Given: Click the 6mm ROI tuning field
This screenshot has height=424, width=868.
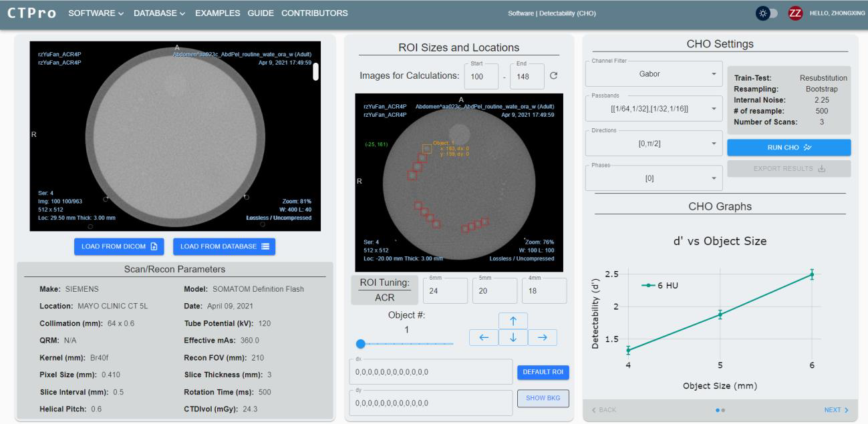Looking at the screenshot, I should (444, 291).
